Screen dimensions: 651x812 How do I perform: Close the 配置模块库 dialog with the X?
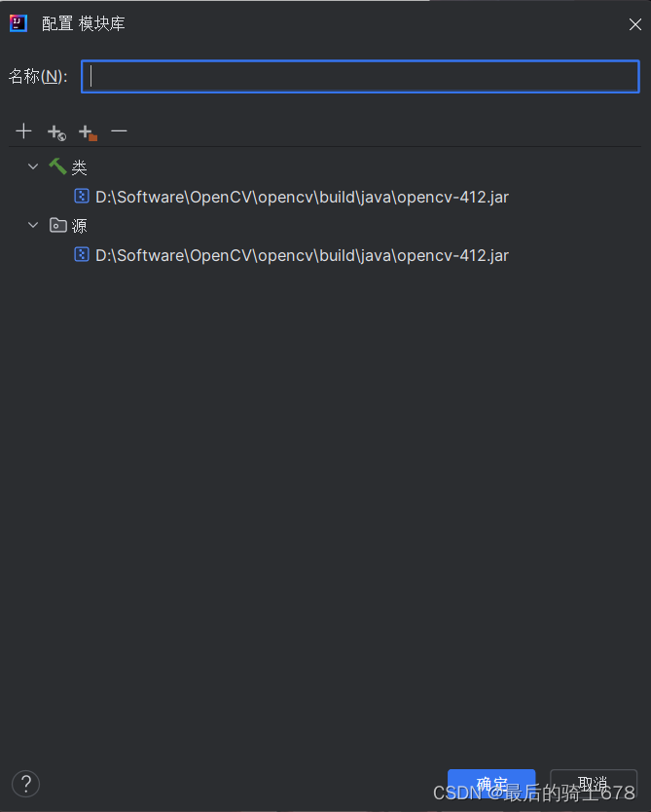pyautogui.click(x=634, y=23)
